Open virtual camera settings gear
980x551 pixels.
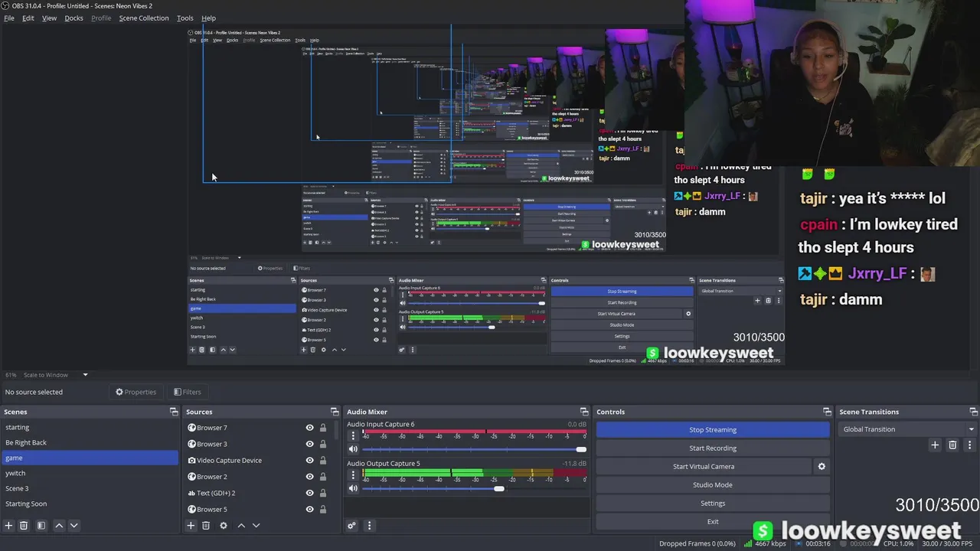(822, 466)
